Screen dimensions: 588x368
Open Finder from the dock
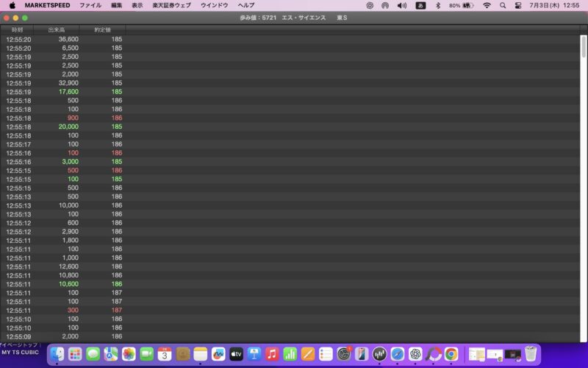click(57, 354)
